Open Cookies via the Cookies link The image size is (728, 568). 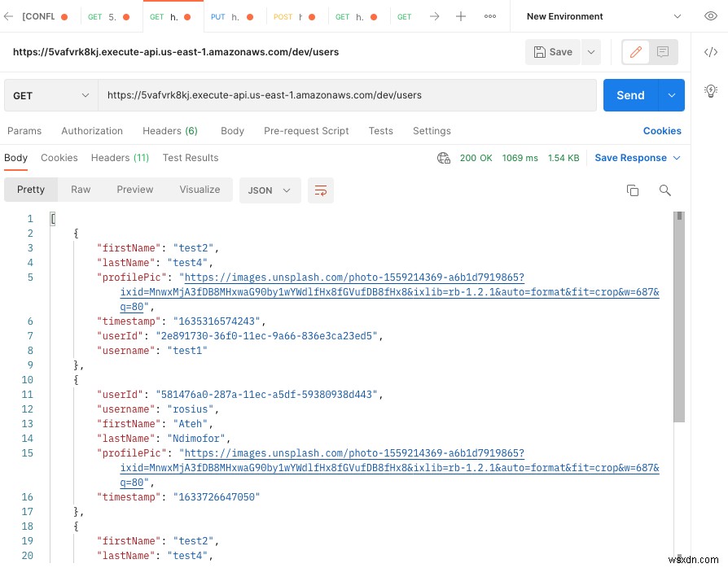[662, 130]
